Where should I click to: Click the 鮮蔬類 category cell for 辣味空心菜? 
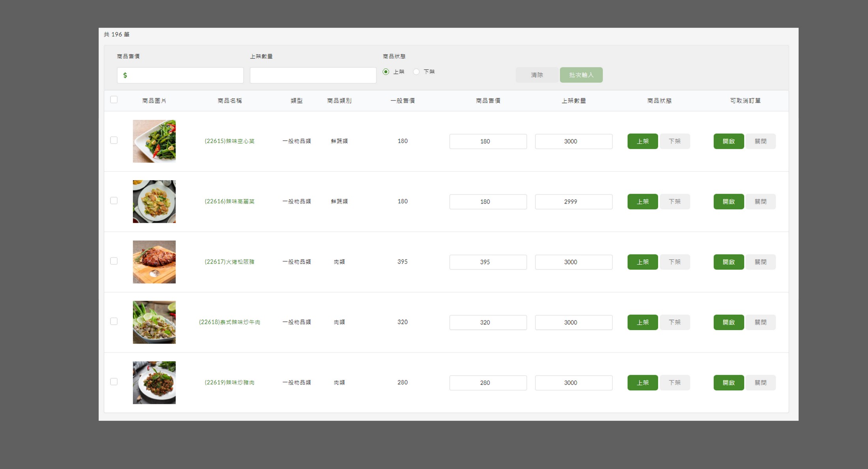[x=339, y=141]
